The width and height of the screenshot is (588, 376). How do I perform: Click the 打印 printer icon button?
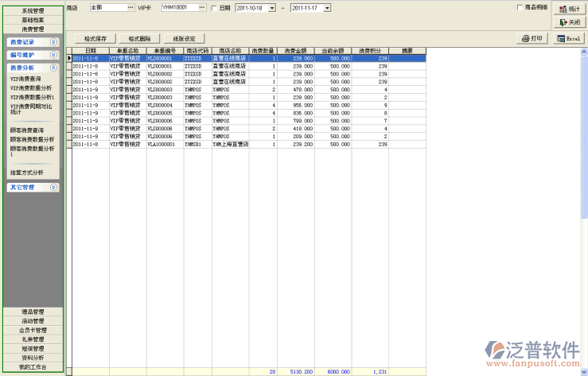533,38
